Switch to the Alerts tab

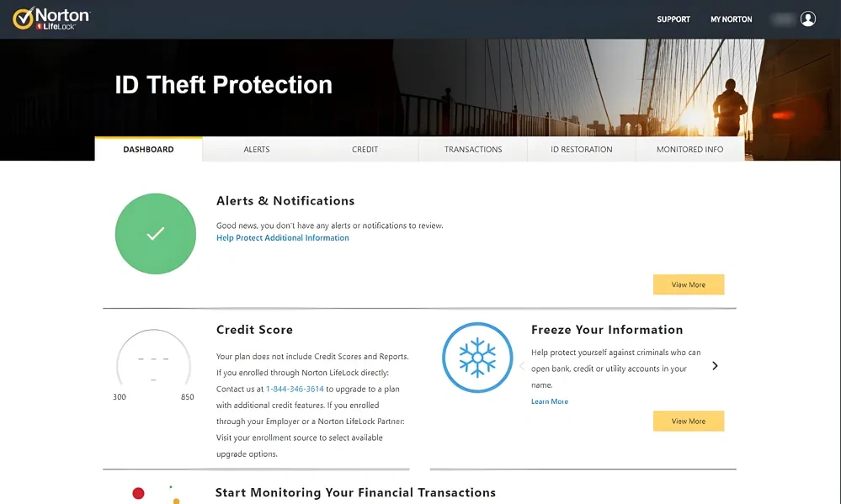click(x=257, y=150)
